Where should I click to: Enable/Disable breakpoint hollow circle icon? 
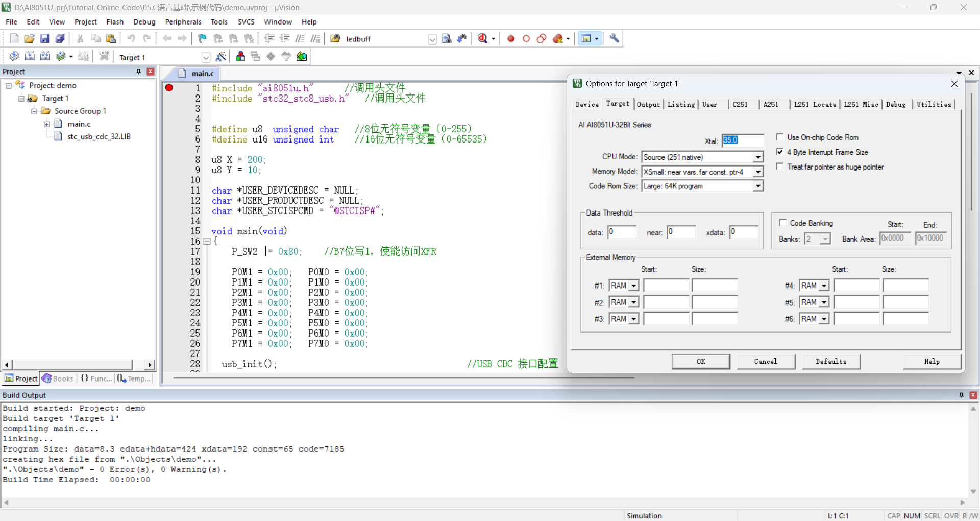[526, 38]
